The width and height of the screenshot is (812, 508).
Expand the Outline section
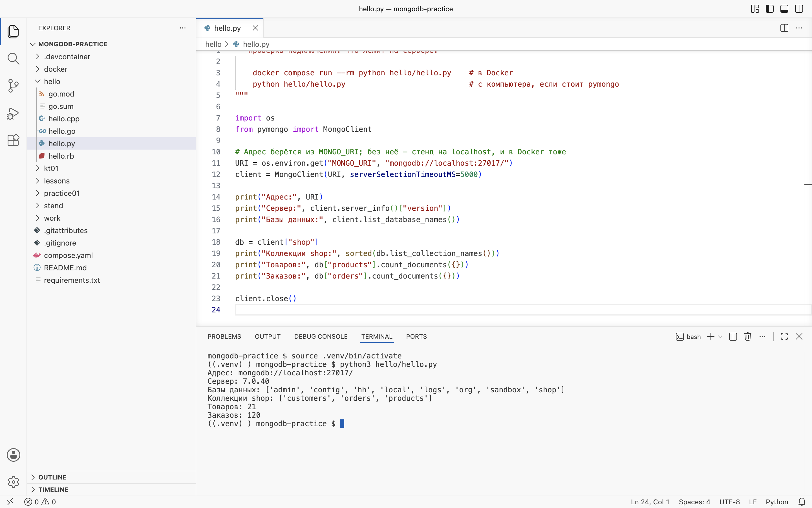(111, 477)
